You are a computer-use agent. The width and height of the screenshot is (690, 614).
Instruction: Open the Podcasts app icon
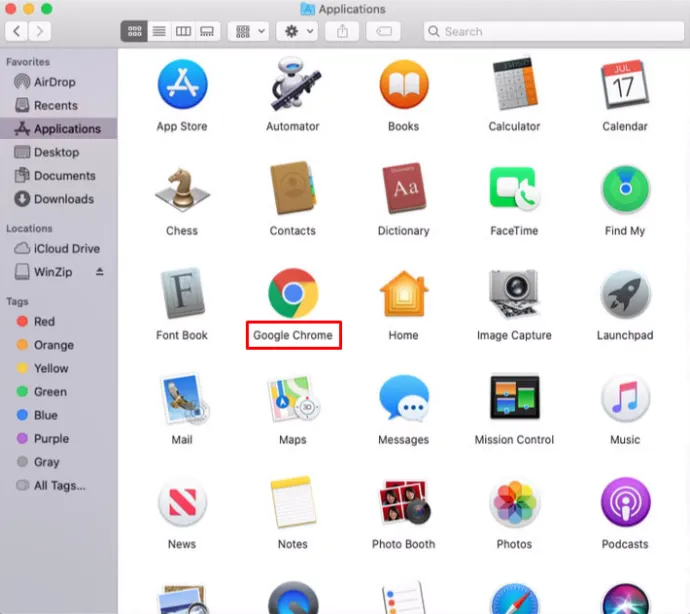click(x=625, y=502)
